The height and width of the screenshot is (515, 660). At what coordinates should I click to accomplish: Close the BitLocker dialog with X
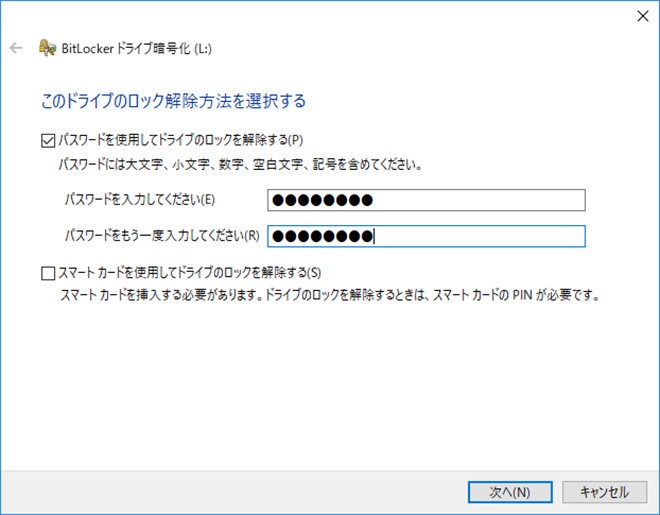coord(640,15)
